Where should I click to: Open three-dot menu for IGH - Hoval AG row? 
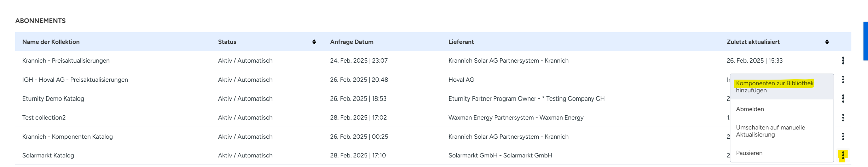[x=843, y=80]
